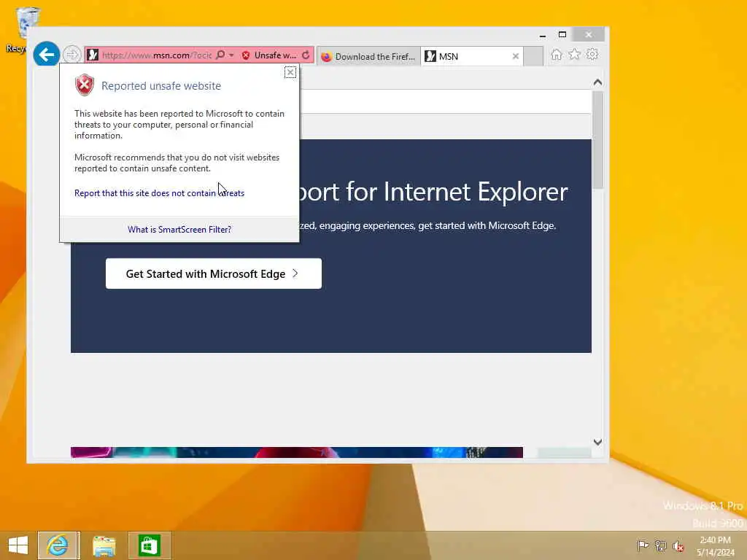Click the Unsafe website security badge
Viewport: 747px width, 560px height.
pyautogui.click(x=269, y=55)
